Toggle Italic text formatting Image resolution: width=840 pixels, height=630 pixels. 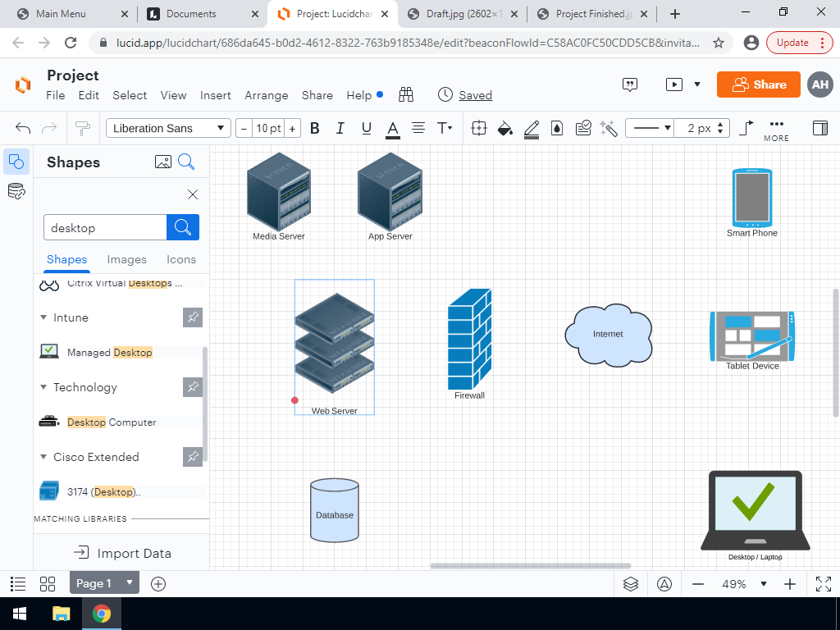[340, 128]
